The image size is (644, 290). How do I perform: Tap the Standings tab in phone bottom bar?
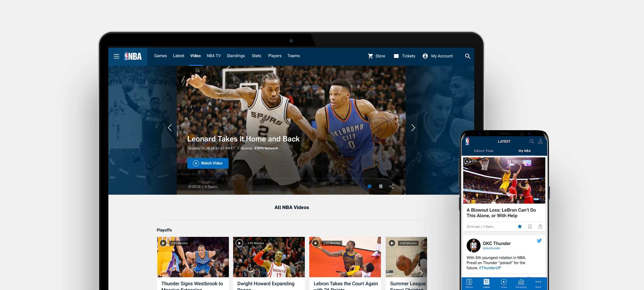[x=521, y=284]
